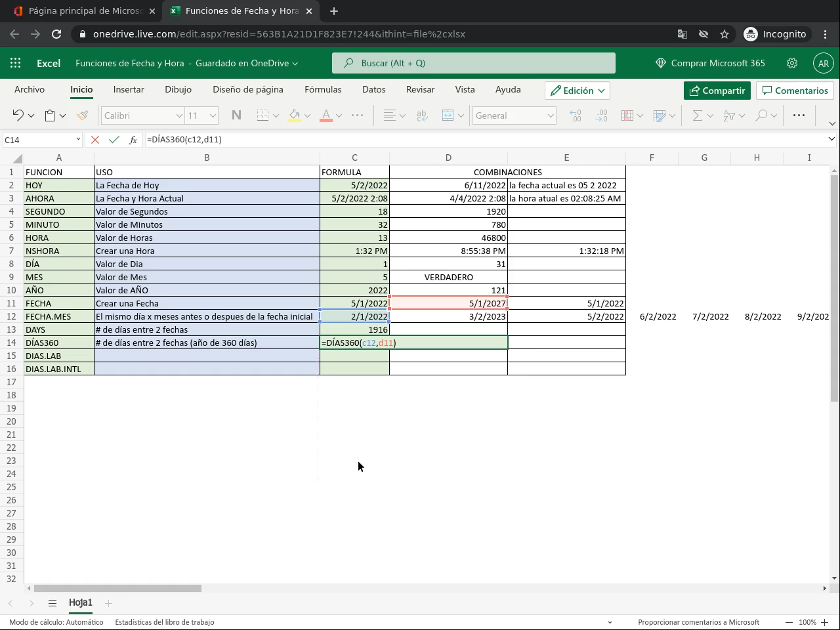Click the Compartir button

tap(717, 91)
